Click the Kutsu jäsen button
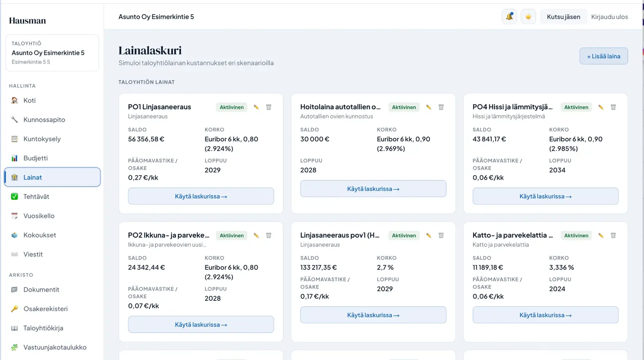The height and width of the screenshot is (360, 644). click(563, 17)
